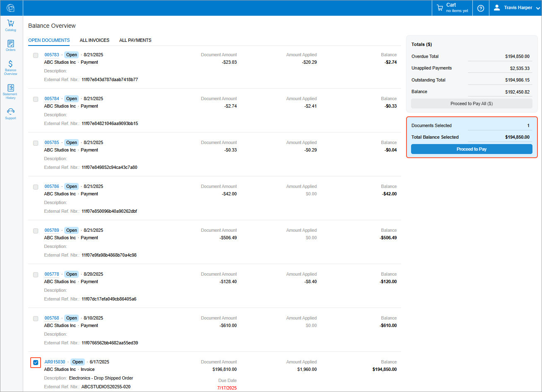Open Statement History in the sidebar
The height and width of the screenshot is (392, 542).
11,91
